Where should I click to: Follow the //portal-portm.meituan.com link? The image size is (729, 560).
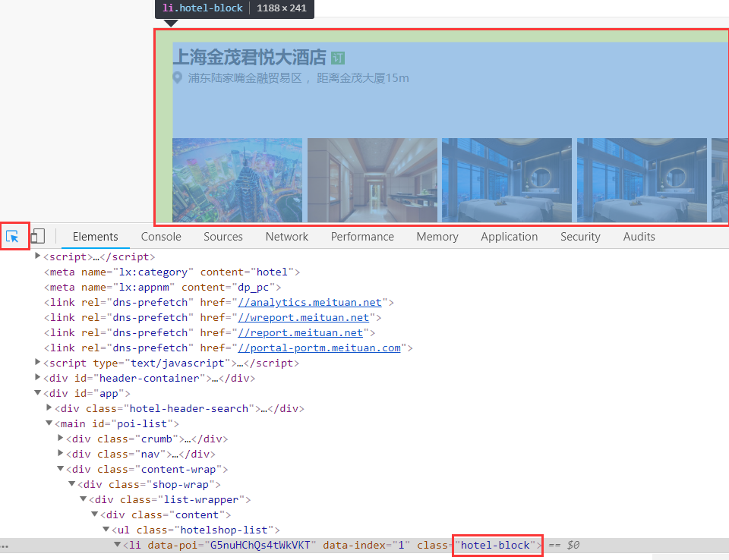pyautogui.click(x=319, y=348)
